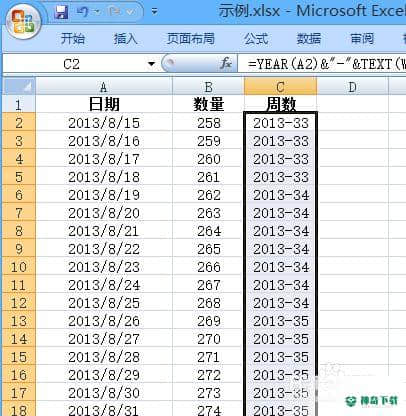Click quantity cell 273
This screenshot has height=416, width=406.
208,393
